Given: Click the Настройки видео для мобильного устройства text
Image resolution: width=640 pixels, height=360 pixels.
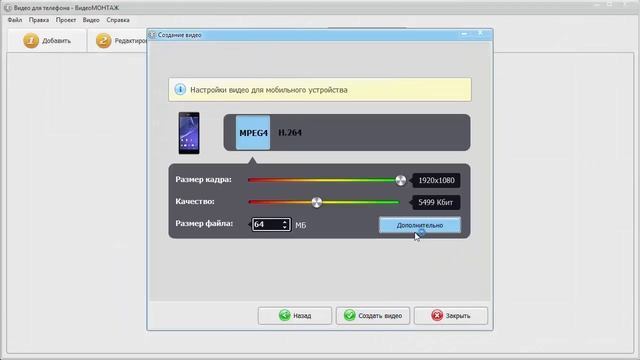Looking at the screenshot, I should pyautogui.click(x=269, y=90).
